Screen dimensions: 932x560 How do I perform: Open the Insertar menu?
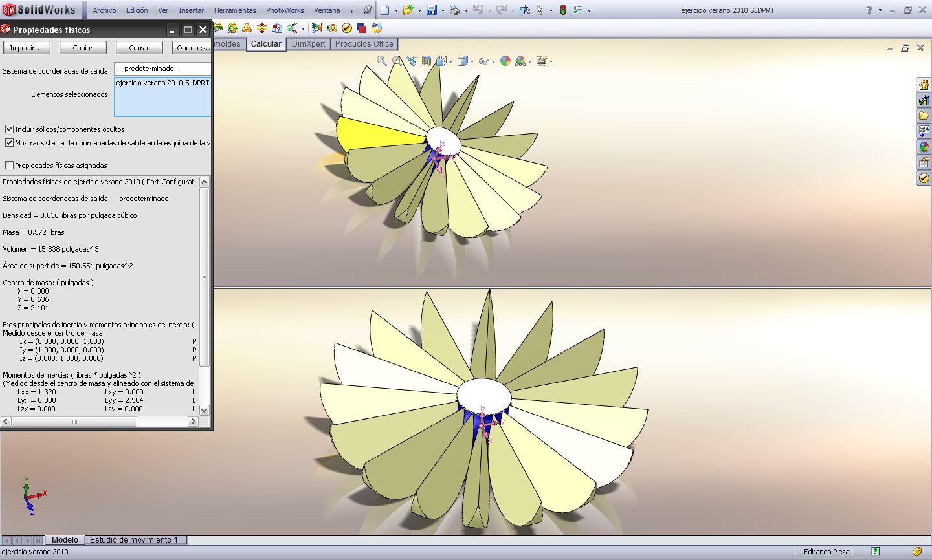[x=191, y=10]
